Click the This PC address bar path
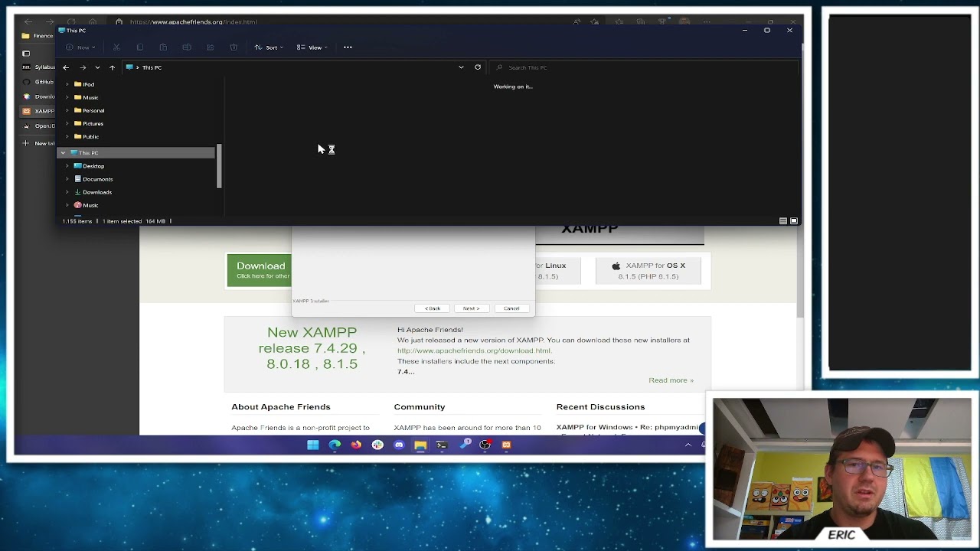This screenshot has width=980, height=551. pos(152,67)
